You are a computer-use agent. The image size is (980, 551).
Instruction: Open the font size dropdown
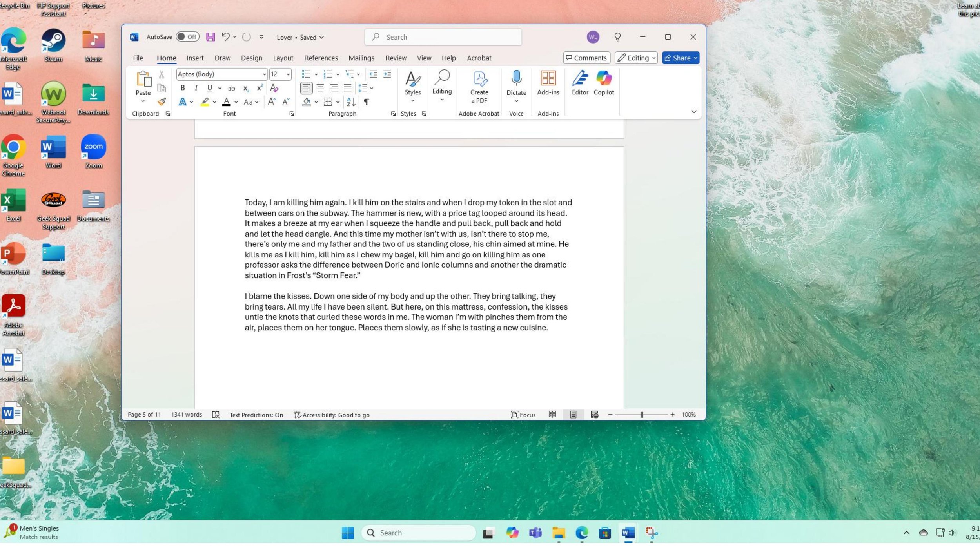click(288, 74)
